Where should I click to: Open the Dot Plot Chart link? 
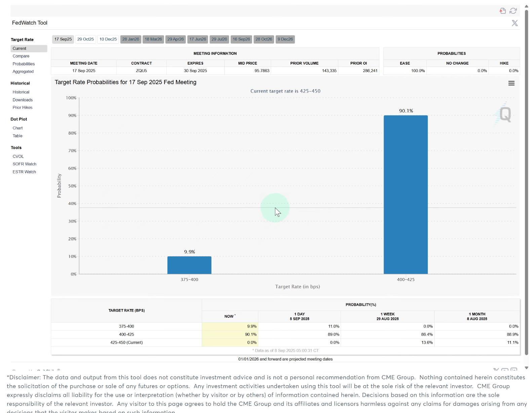pyautogui.click(x=17, y=128)
